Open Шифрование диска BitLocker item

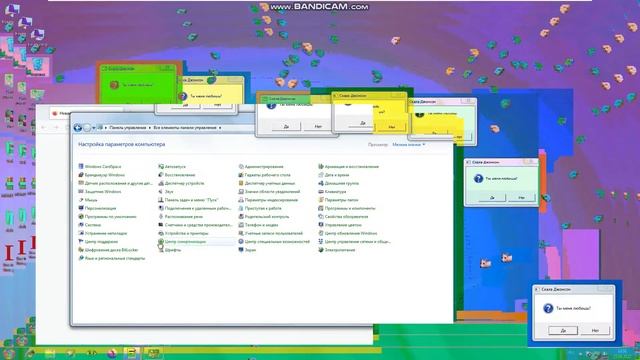[x=108, y=250]
